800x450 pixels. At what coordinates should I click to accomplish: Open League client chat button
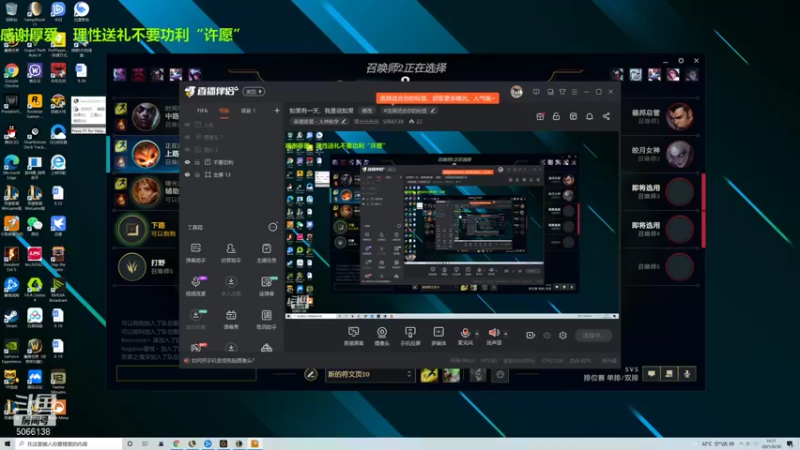652,374
